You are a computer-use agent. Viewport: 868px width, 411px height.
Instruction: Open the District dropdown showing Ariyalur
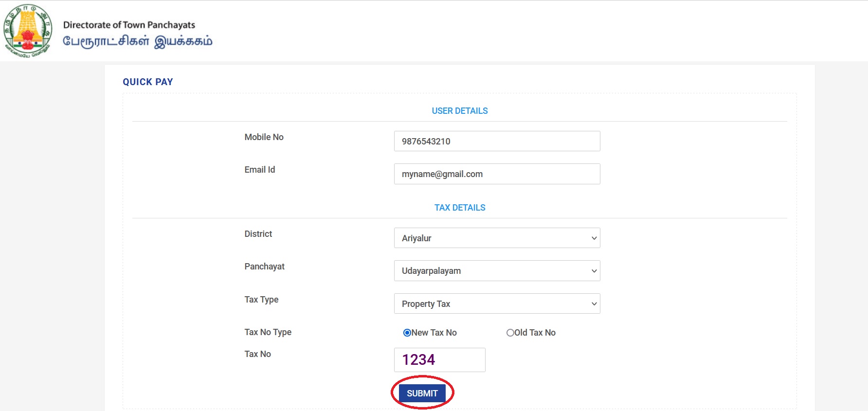497,238
